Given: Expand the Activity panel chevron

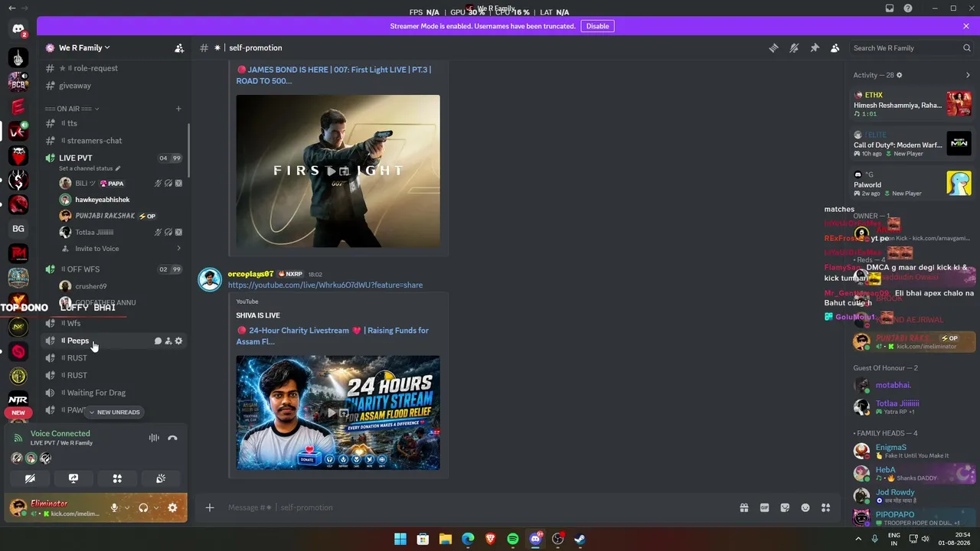Looking at the screenshot, I should [x=968, y=75].
